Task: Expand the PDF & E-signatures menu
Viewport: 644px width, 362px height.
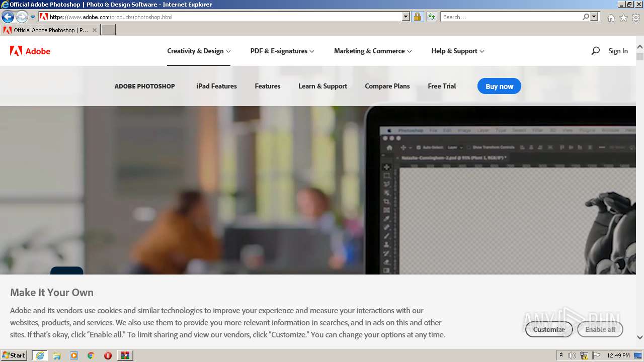Action: (282, 51)
